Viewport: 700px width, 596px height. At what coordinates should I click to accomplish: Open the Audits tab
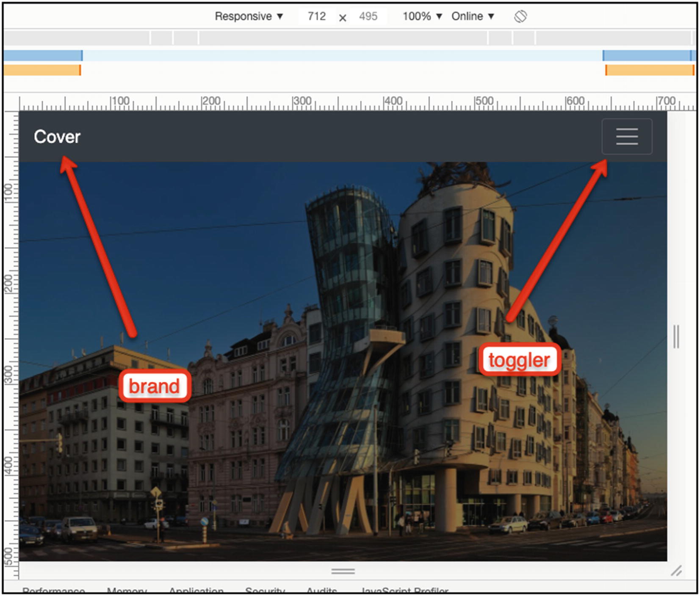coord(323,591)
